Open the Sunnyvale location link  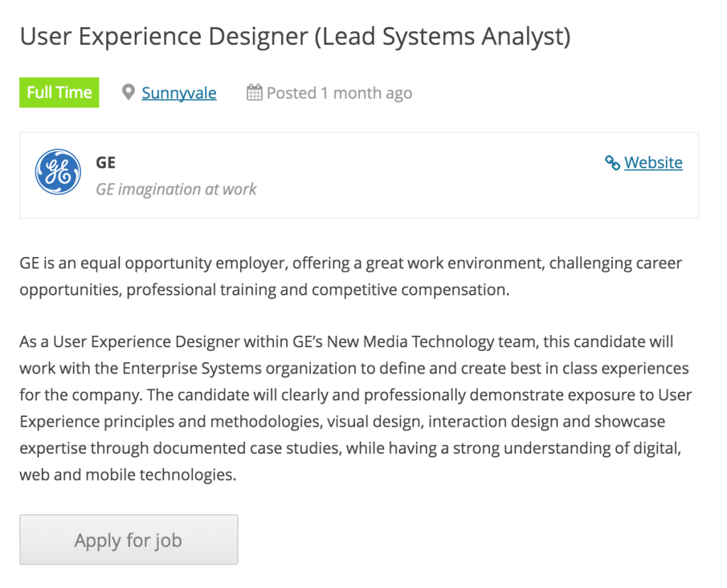coord(179,93)
